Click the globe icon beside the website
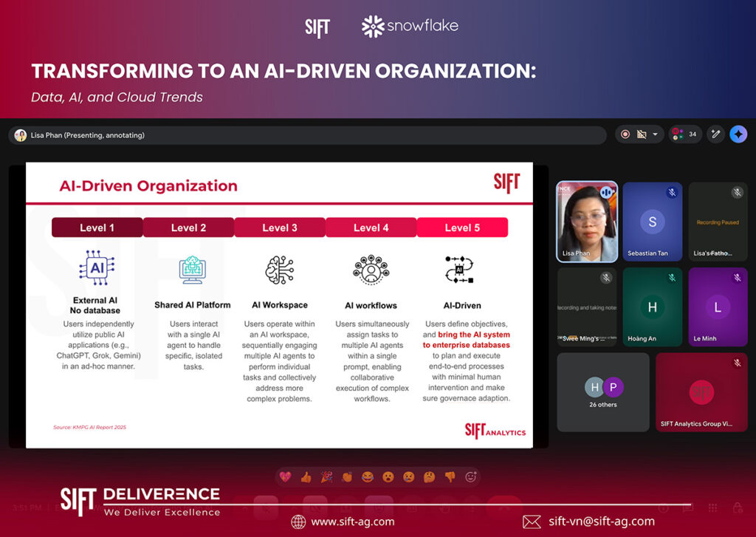 [298, 521]
